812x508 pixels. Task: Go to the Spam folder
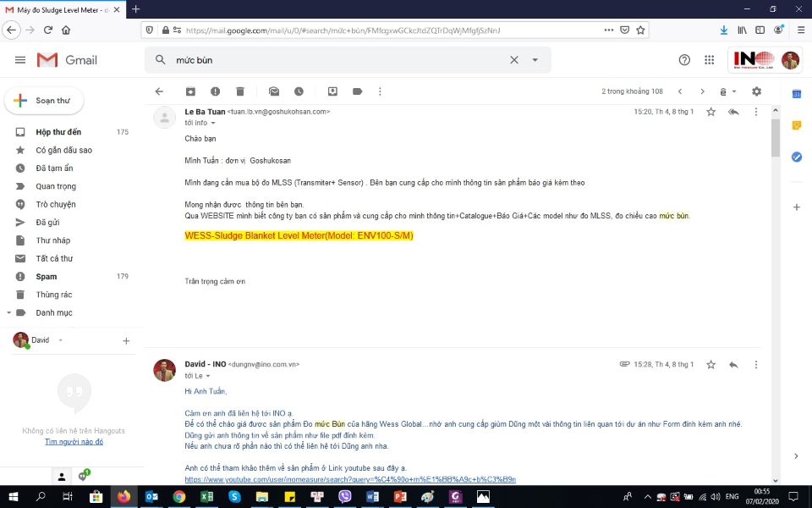click(47, 277)
